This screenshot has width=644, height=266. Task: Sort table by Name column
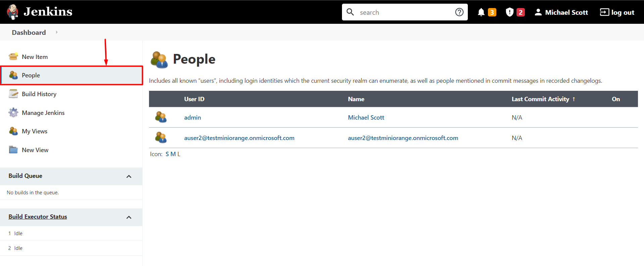[x=356, y=99]
